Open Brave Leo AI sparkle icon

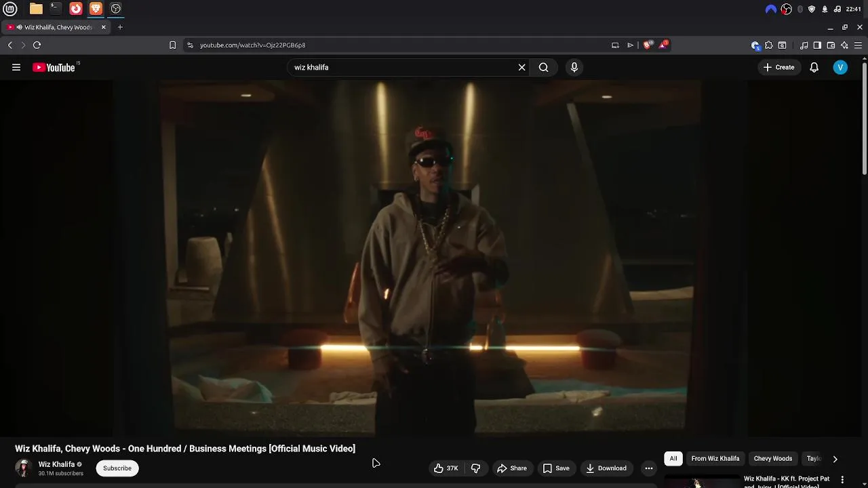coord(844,45)
